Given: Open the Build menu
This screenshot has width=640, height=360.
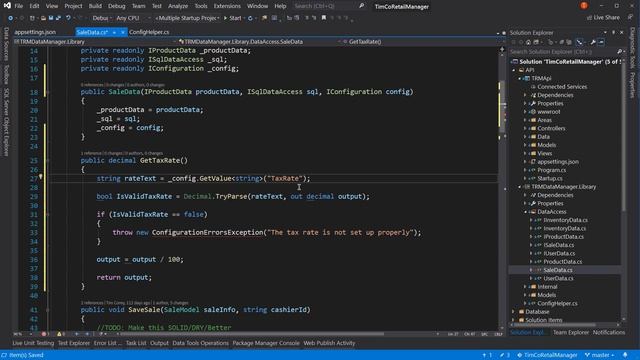Looking at the screenshot, I should coord(95,6).
